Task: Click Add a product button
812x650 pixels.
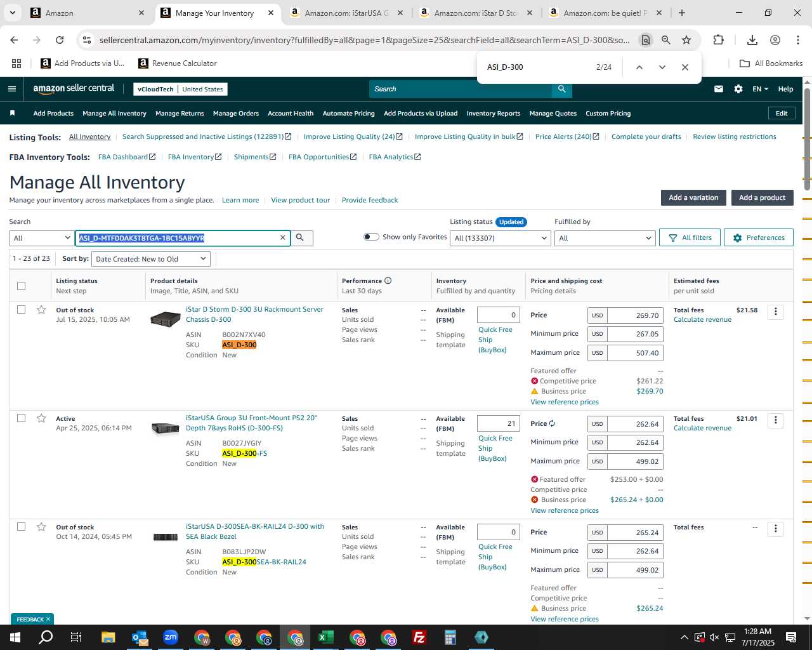Action: (x=762, y=197)
